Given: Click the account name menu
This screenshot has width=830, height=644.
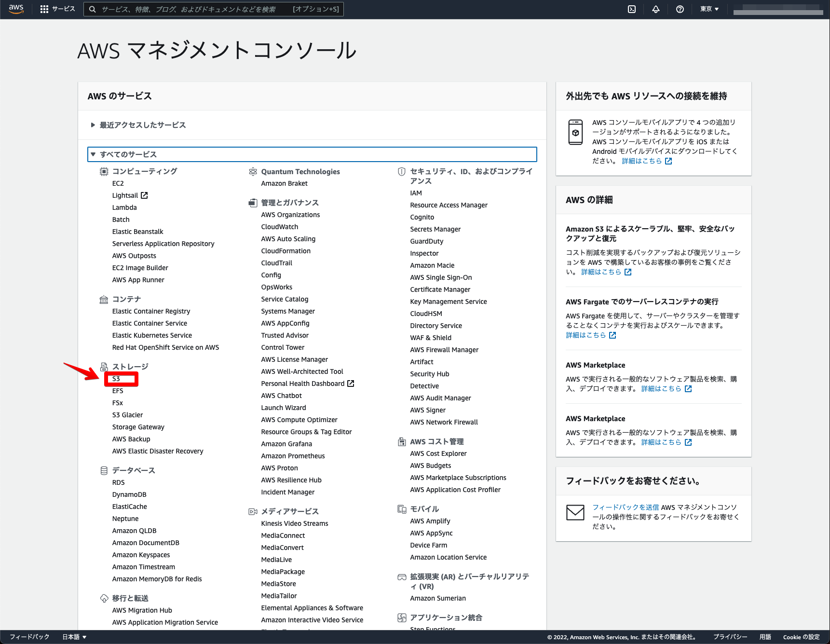Looking at the screenshot, I should tap(778, 9).
